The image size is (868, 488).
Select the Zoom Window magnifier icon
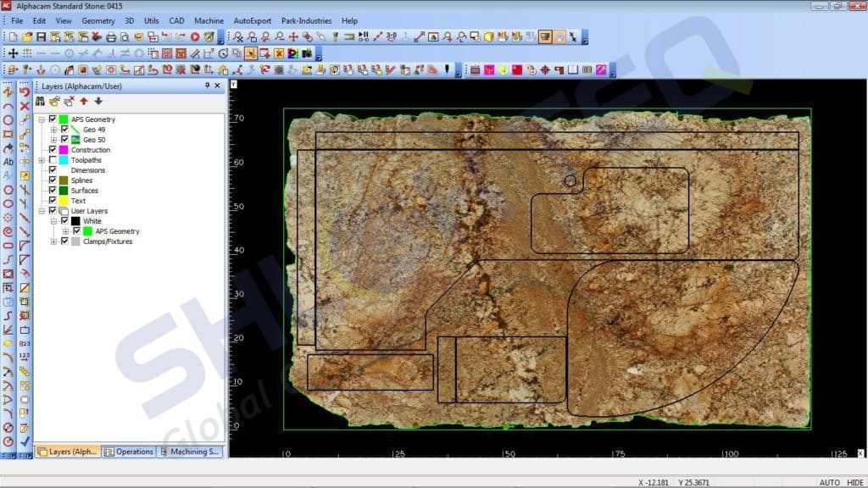(x=252, y=37)
